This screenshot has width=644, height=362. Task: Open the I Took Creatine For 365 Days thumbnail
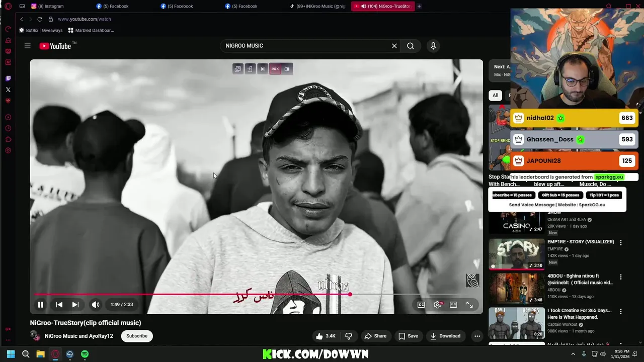click(x=517, y=323)
